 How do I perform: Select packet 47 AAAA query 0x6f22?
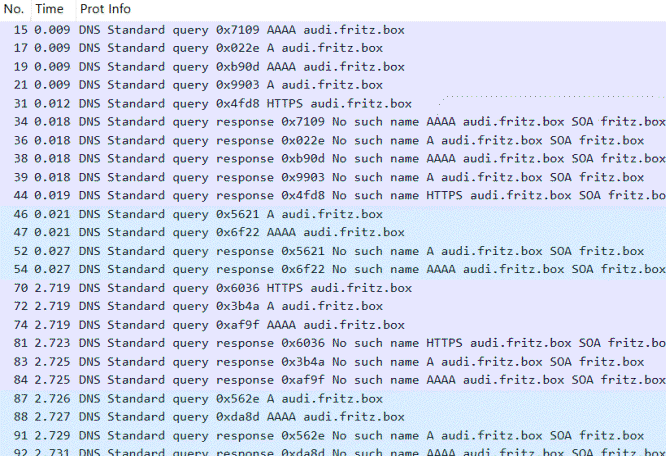pos(333,232)
